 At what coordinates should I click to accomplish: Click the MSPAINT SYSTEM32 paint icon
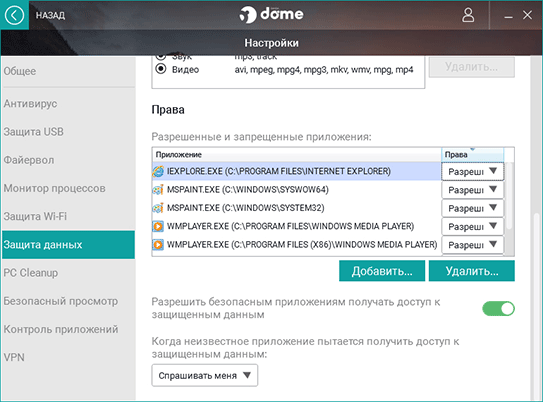pyautogui.click(x=158, y=208)
